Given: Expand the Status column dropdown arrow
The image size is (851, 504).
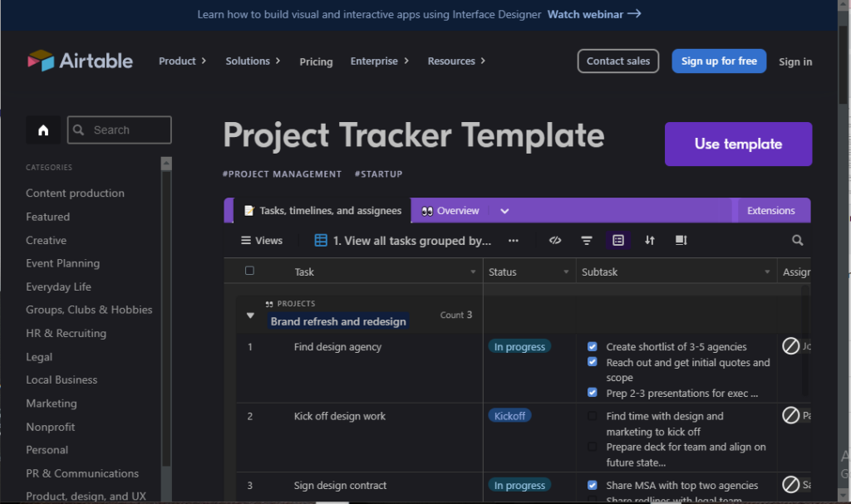Looking at the screenshot, I should [566, 272].
